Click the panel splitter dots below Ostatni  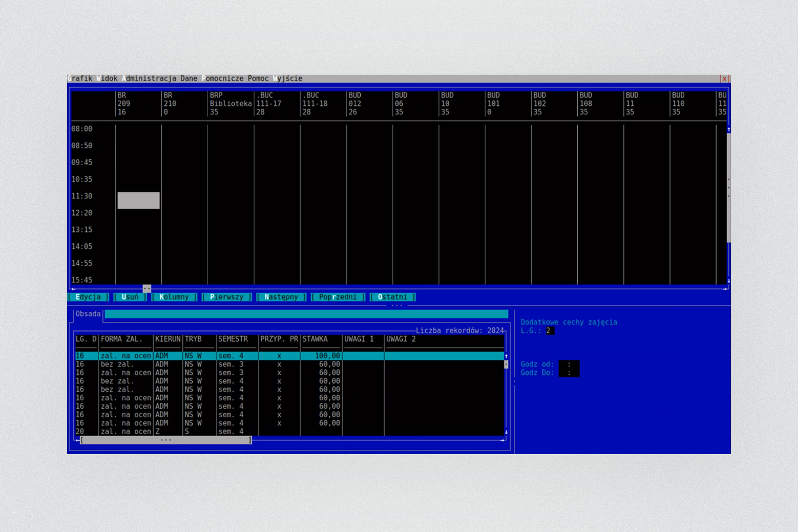[x=397, y=305]
